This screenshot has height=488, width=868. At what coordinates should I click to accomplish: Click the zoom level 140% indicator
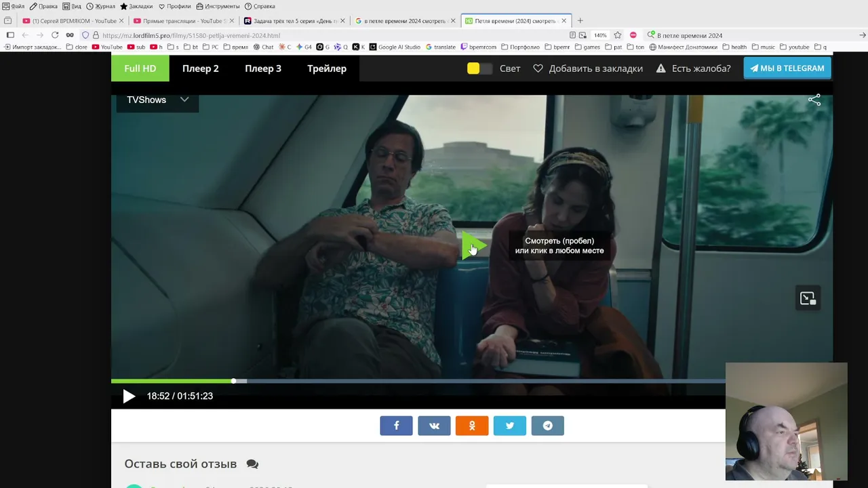[600, 35]
